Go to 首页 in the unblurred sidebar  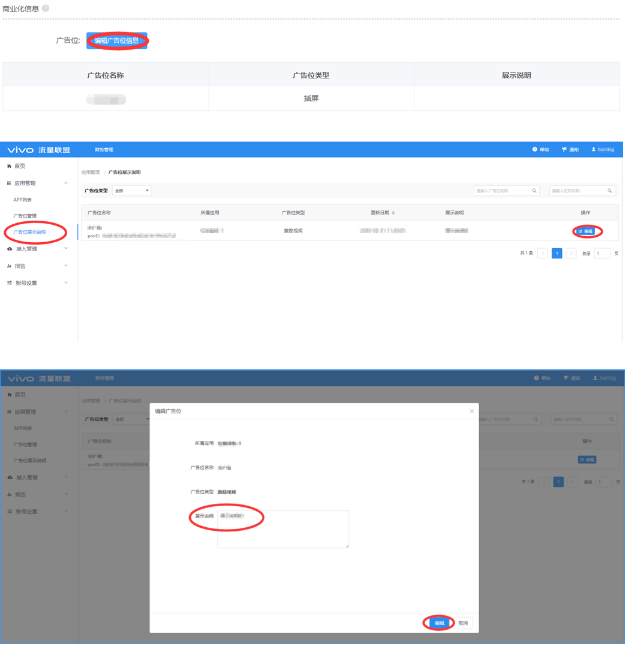coord(20,166)
